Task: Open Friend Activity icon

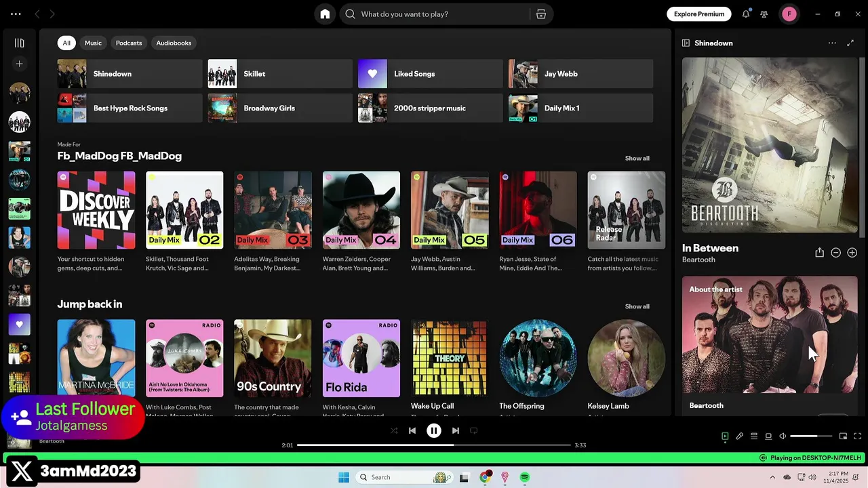Action: pos(764,14)
